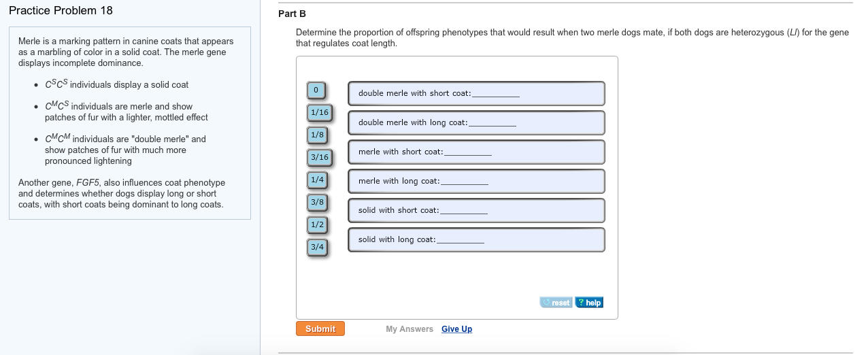868x355 pixels.
Task: Click the Practice Problem 18 heading
Action: coord(61,11)
